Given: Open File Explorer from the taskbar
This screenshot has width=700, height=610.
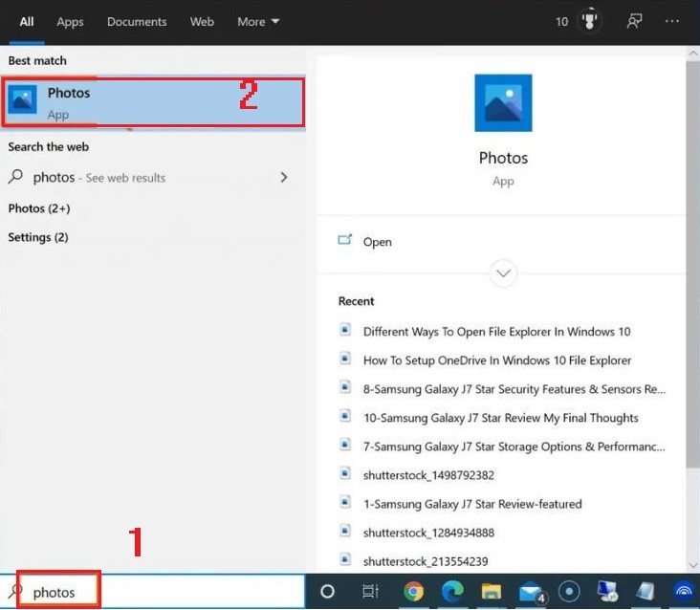Looking at the screenshot, I should pos(491,591).
